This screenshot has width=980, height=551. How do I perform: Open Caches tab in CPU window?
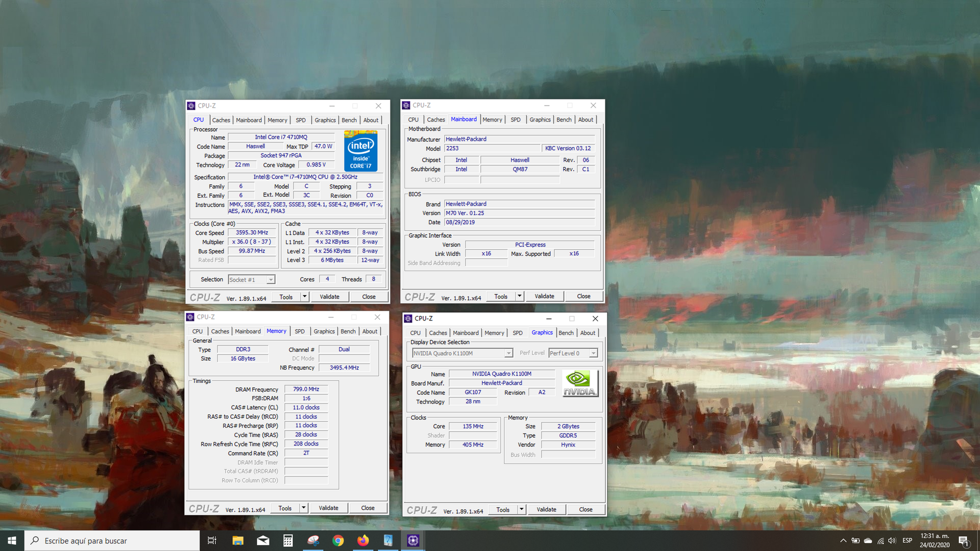pyautogui.click(x=221, y=120)
